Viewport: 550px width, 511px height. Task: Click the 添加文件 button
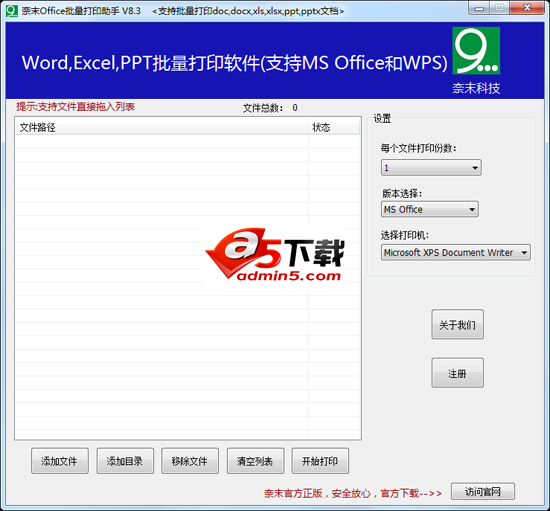pos(60,461)
